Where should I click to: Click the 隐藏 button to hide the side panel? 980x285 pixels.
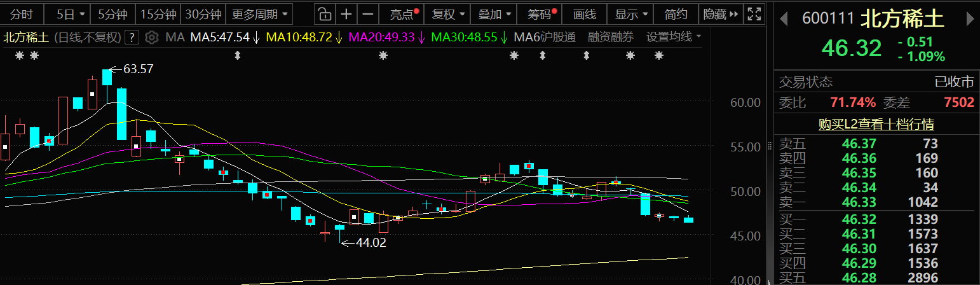(x=719, y=14)
